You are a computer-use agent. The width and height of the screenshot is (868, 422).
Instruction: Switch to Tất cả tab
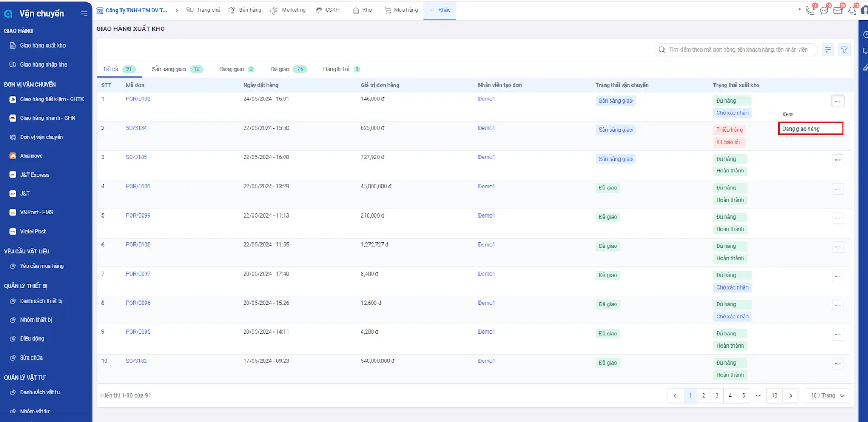coord(119,69)
